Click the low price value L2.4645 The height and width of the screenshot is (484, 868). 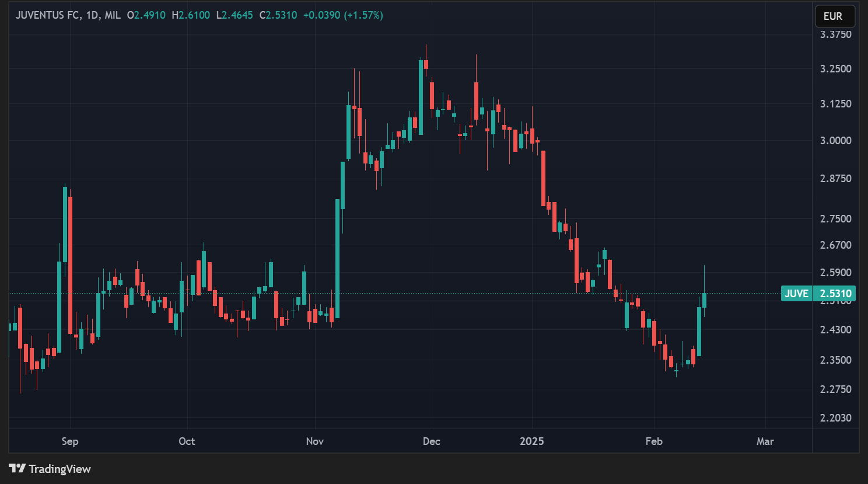click(x=235, y=15)
